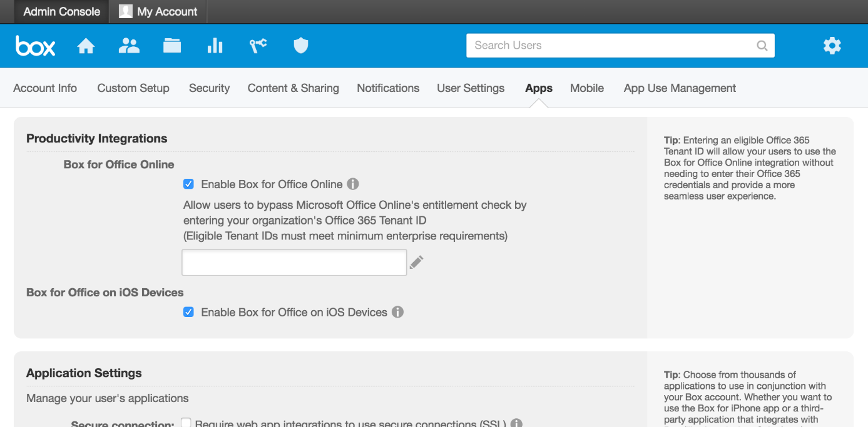The height and width of the screenshot is (427, 868).
Task: Open the Automations workflow icon
Action: click(258, 46)
